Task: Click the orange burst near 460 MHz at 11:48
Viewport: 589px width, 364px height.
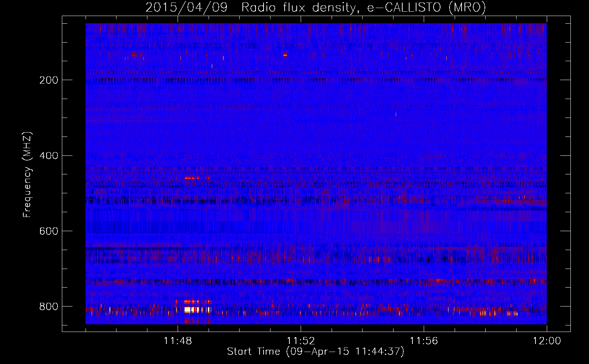Action: [x=192, y=178]
